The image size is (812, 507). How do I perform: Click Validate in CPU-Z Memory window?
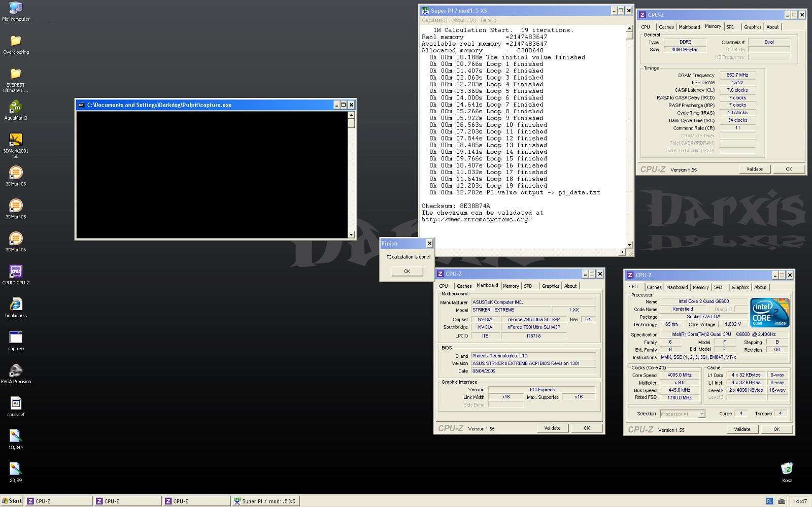pos(755,169)
